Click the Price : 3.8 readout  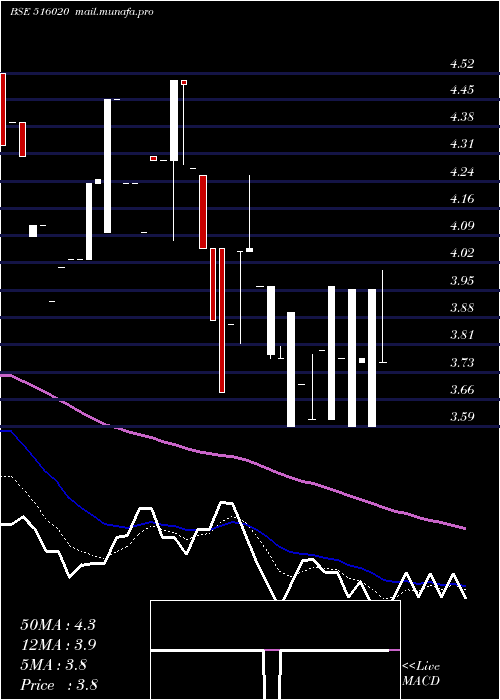click(59, 685)
